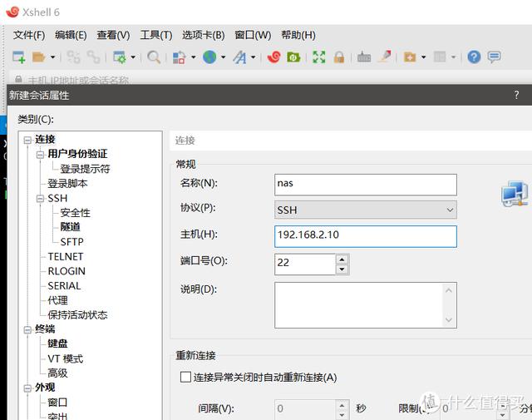The width and height of the screenshot is (532, 420).
Task: Open the dropdown arrow beside the Open folder icon
Action: pos(52,57)
